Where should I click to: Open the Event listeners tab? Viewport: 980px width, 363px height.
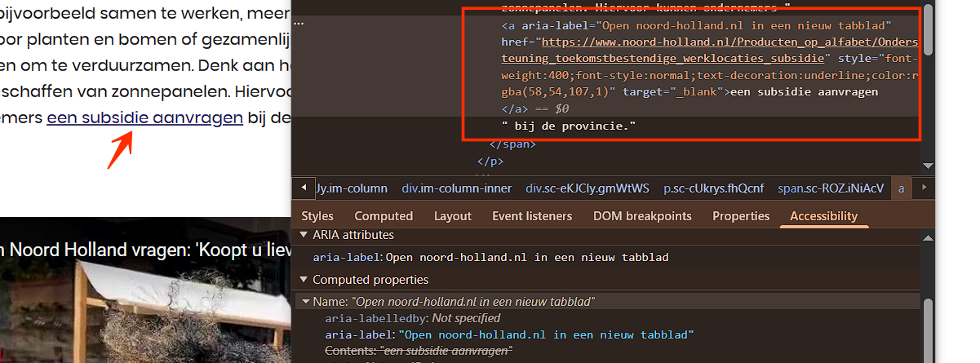(532, 216)
